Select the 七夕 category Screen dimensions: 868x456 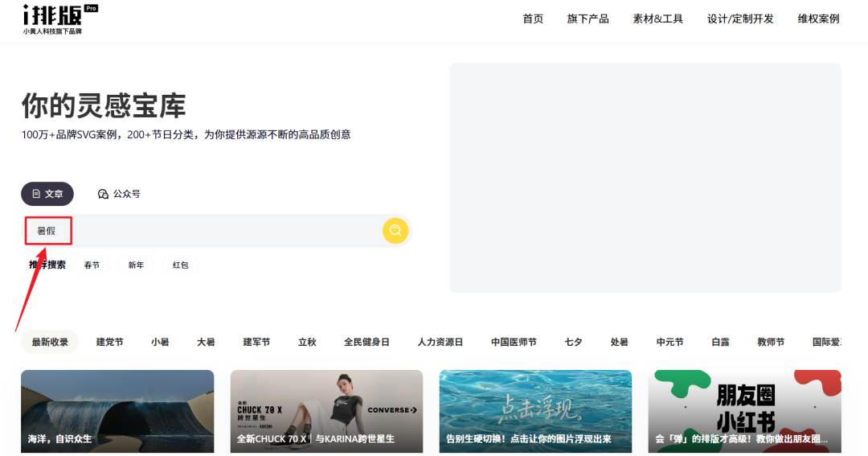pyautogui.click(x=573, y=342)
